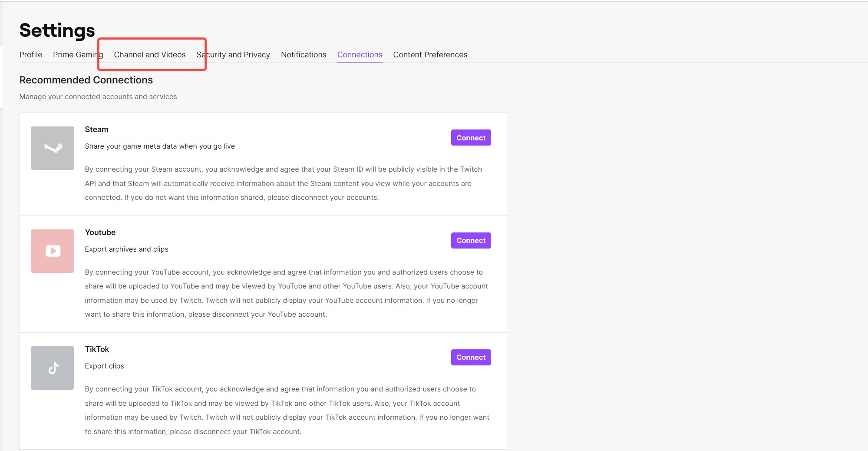
Task: Connect your Youtube account
Action: point(471,240)
